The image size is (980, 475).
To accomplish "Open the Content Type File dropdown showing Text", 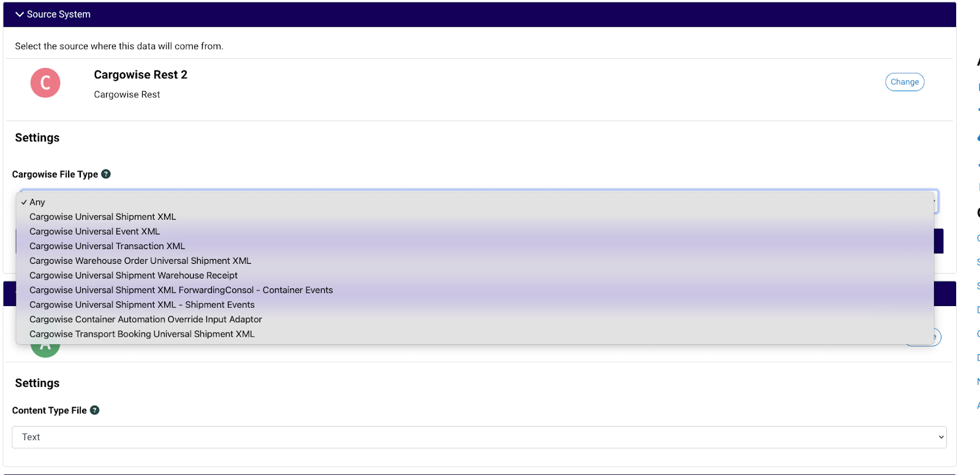I will point(479,437).
